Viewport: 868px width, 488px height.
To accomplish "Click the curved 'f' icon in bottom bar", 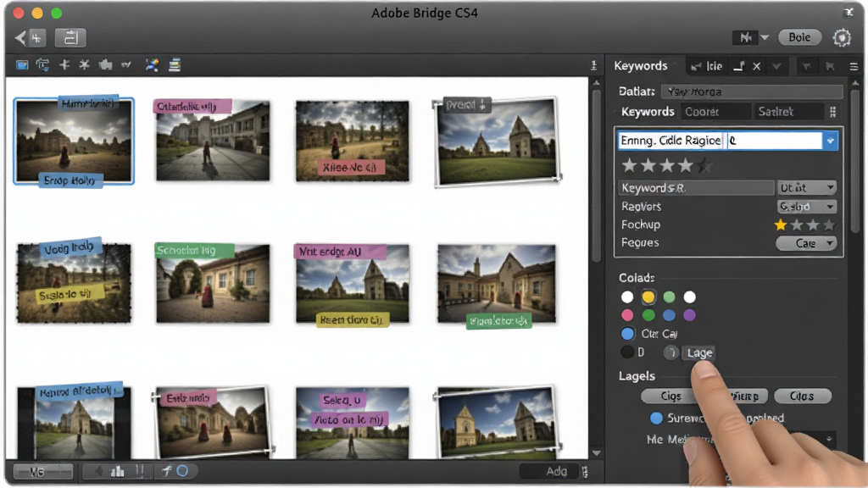I will click(x=167, y=471).
